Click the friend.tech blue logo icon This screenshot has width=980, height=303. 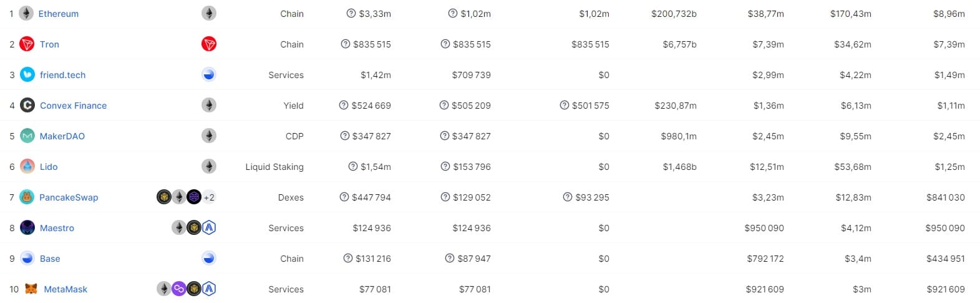coord(27,74)
